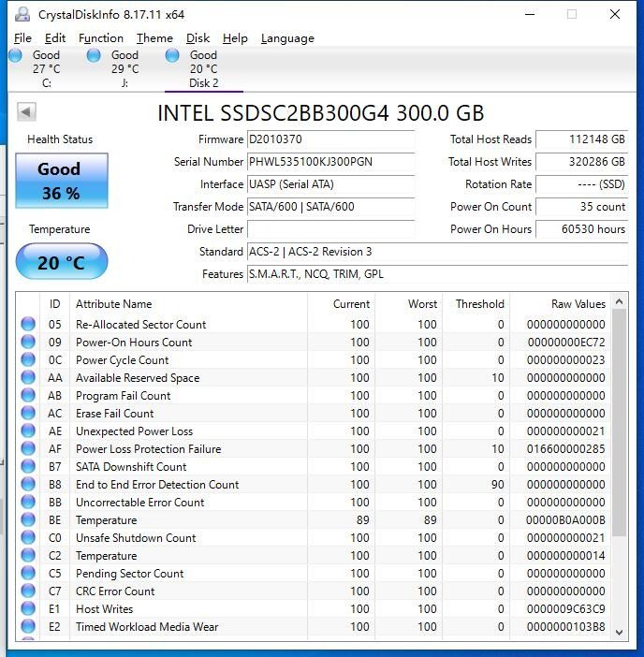Click the scroll up arrow of attribute list
The height and width of the screenshot is (657, 644).
pos(620,301)
